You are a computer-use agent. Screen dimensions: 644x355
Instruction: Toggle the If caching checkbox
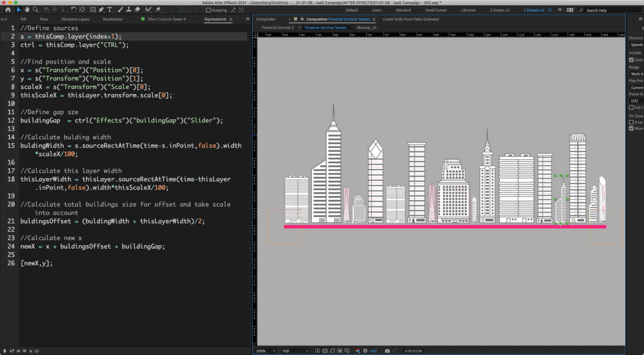[631, 122]
